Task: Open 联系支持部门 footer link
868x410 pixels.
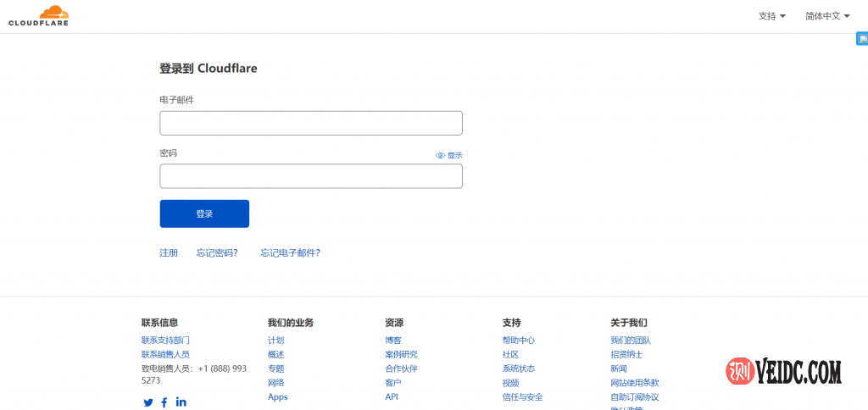Action: coord(165,341)
